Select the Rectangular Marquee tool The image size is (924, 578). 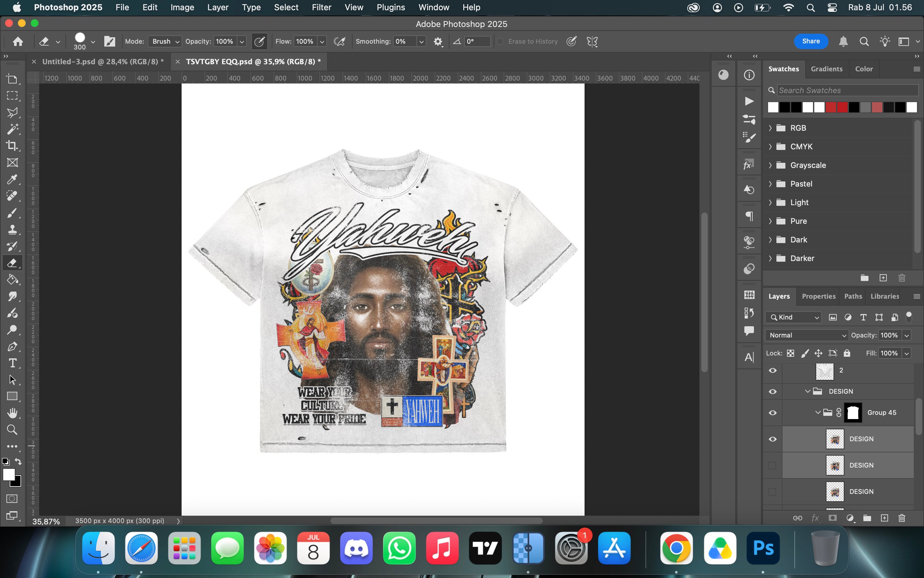pyautogui.click(x=12, y=96)
